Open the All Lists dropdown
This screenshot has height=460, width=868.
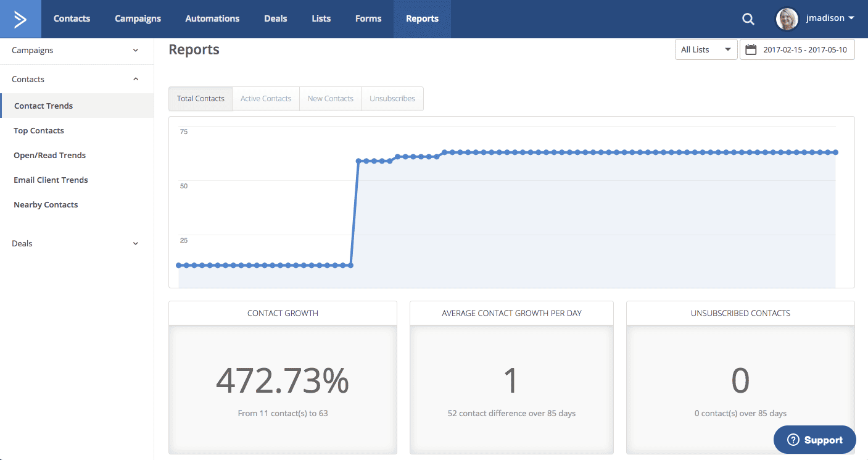tap(705, 49)
